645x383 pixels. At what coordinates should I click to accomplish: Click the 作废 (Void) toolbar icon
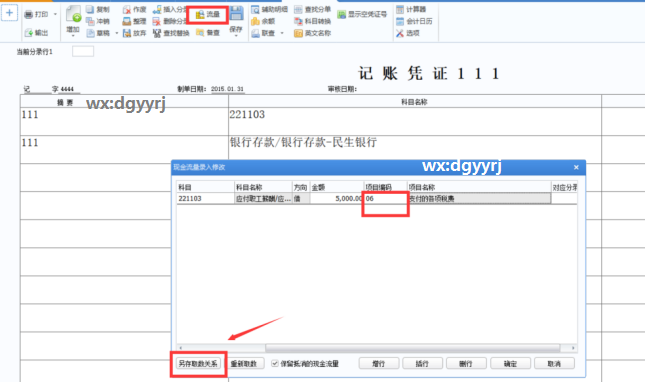click(127, 9)
